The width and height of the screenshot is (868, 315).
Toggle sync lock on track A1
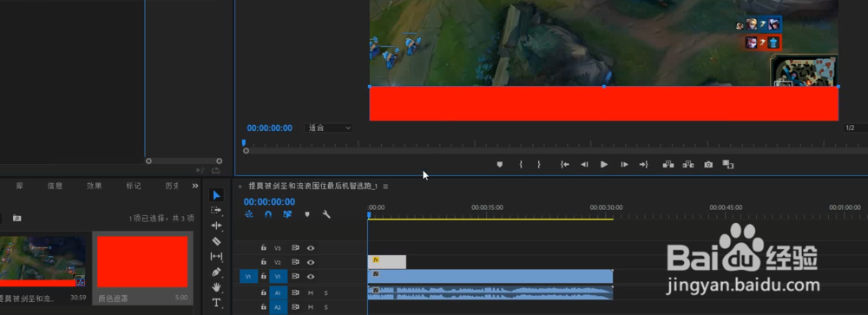point(296,292)
